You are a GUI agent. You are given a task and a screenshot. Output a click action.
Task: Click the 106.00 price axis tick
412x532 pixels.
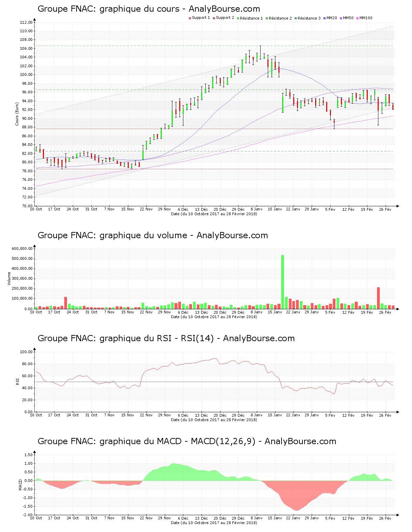pos(26,49)
